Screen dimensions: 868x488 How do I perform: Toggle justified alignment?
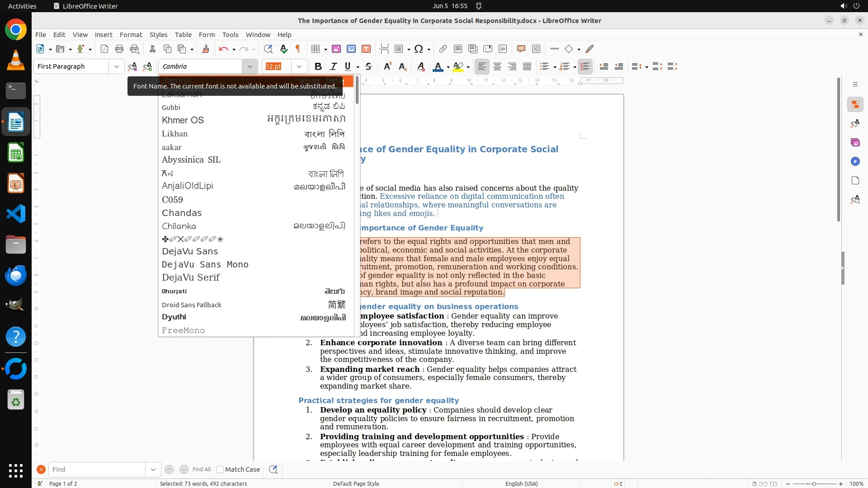click(x=527, y=66)
